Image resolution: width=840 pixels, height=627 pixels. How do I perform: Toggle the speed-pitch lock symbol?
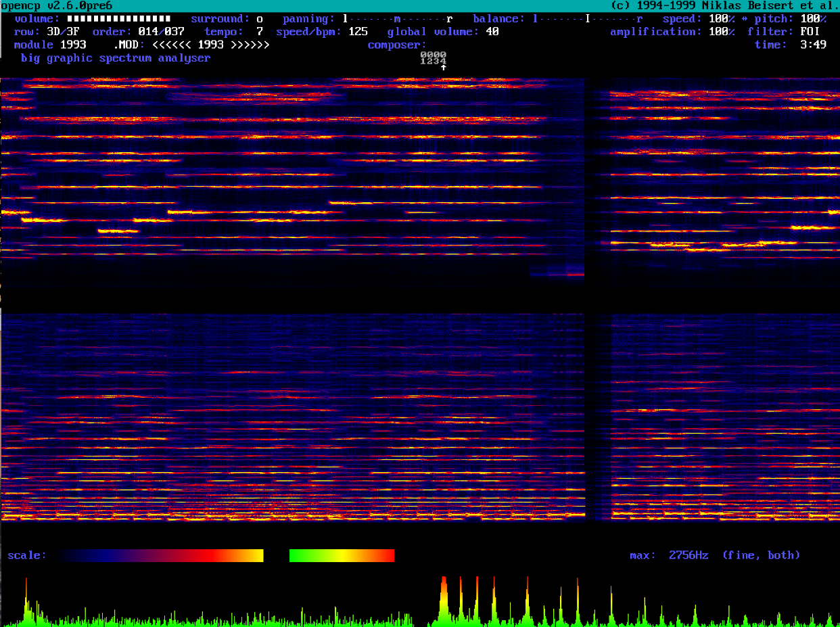point(745,19)
